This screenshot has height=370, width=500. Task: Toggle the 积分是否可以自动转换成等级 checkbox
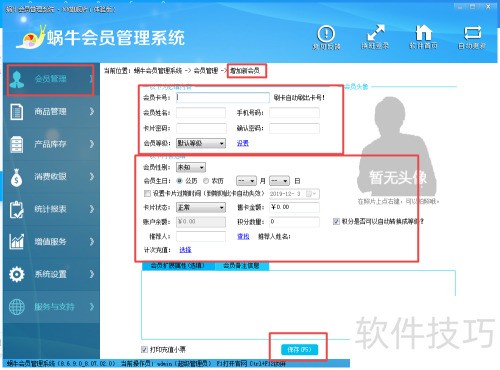pos(336,221)
